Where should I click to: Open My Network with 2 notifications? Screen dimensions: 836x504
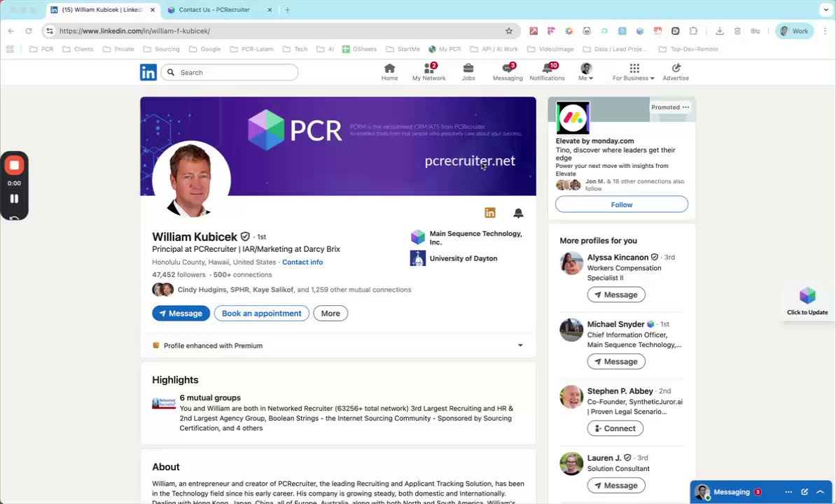coord(429,72)
